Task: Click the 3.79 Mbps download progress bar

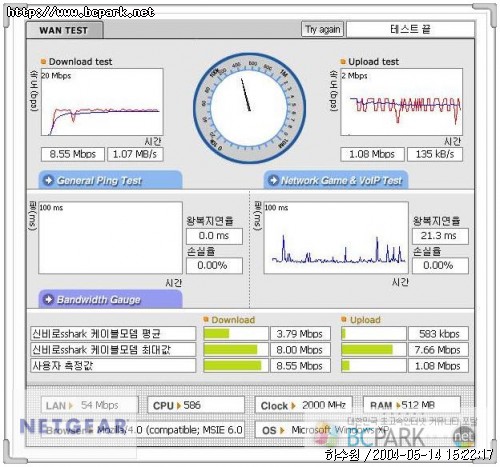Action: pos(236,334)
